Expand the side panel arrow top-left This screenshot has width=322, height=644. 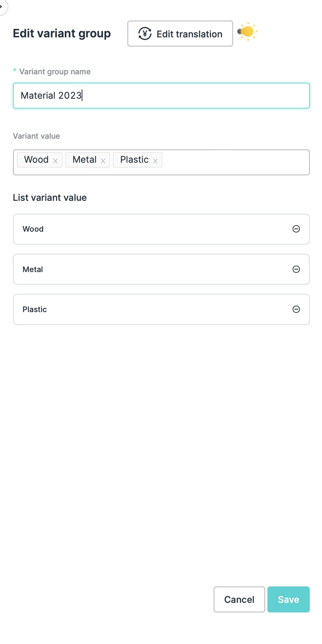2,6
